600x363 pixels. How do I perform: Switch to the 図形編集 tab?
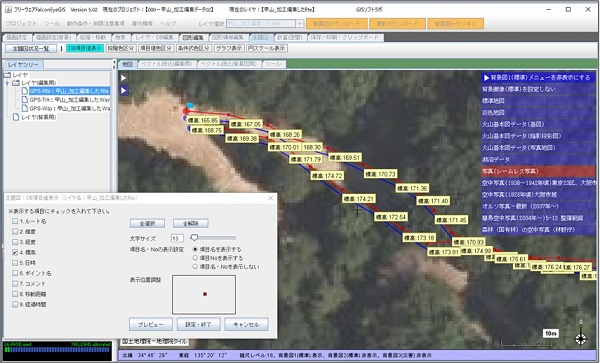[194, 37]
